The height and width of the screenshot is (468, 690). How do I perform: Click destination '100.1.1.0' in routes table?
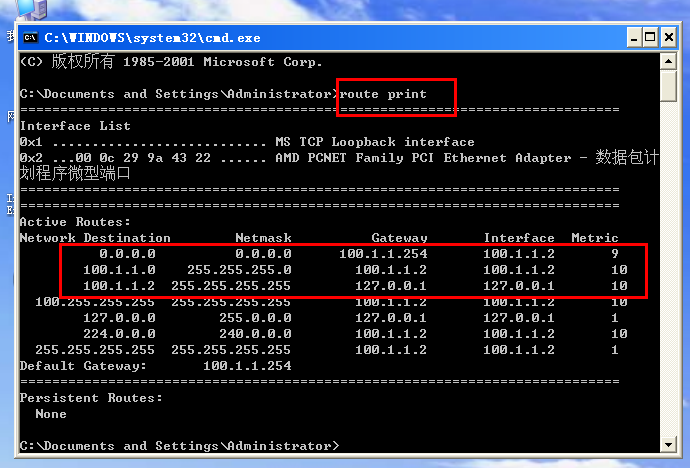point(119,270)
